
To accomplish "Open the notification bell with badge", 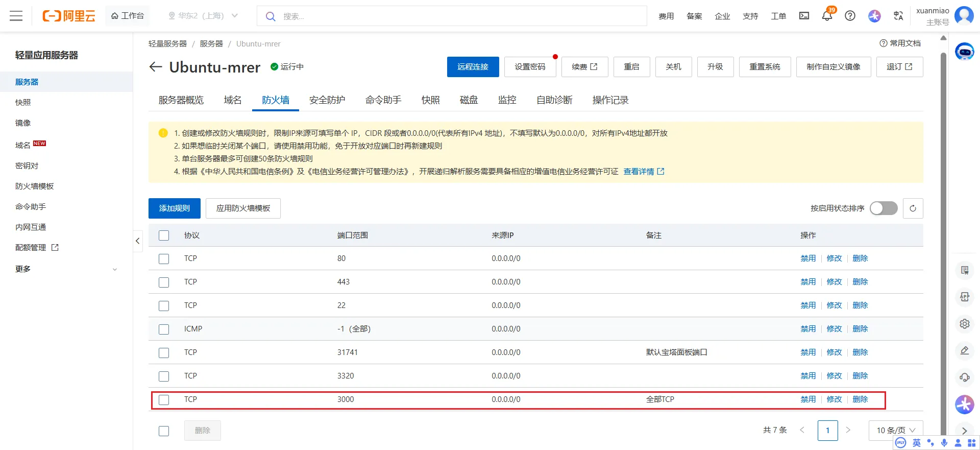I will coord(827,16).
